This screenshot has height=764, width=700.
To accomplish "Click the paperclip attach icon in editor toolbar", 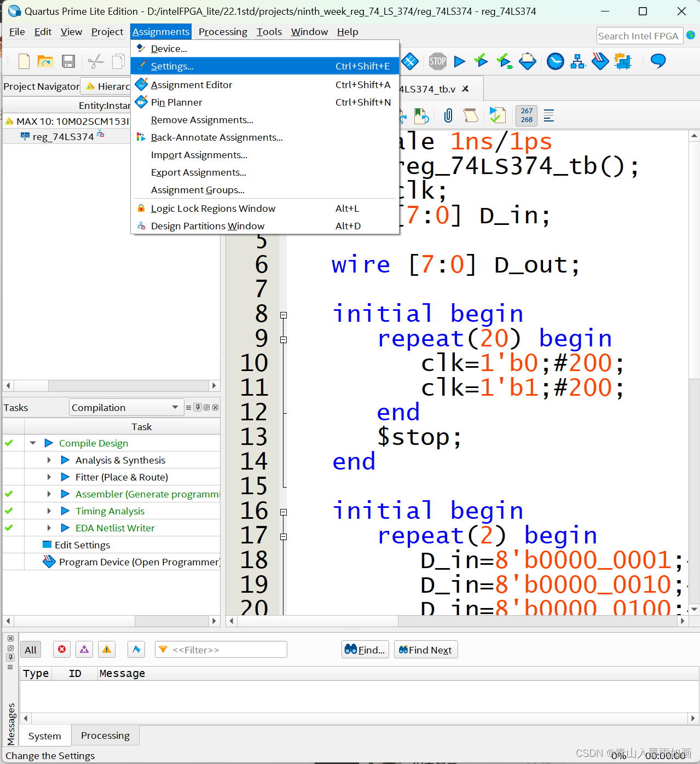I will point(448,115).
